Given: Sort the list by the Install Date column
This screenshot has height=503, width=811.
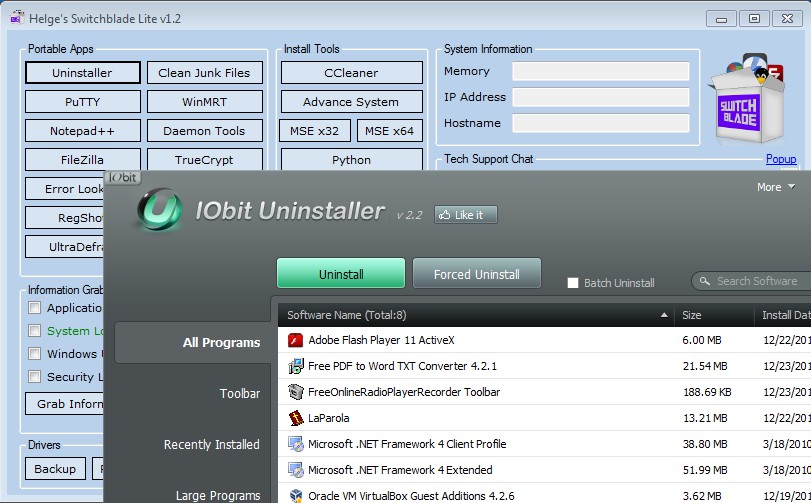Looking at the screenshot, I should click(783, 315).
